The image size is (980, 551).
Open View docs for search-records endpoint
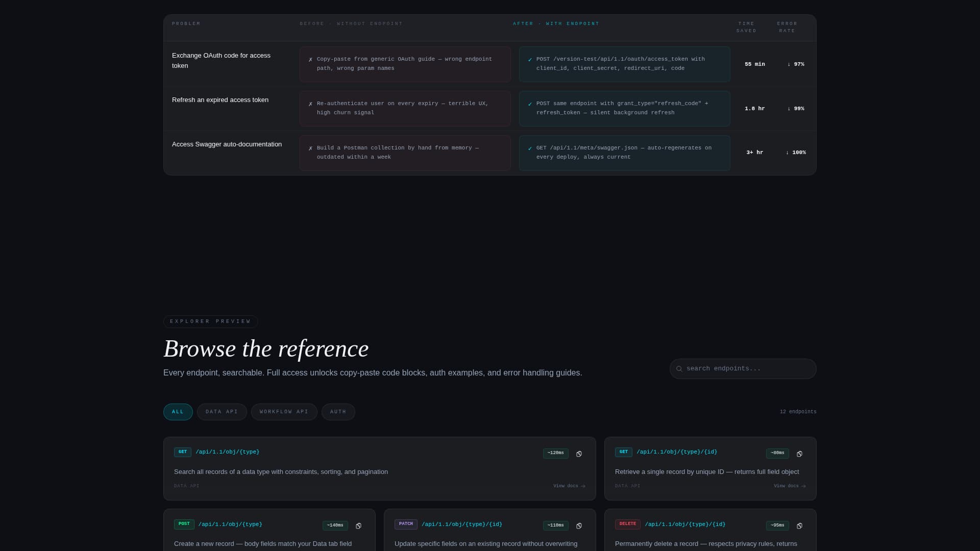[569, 486]
